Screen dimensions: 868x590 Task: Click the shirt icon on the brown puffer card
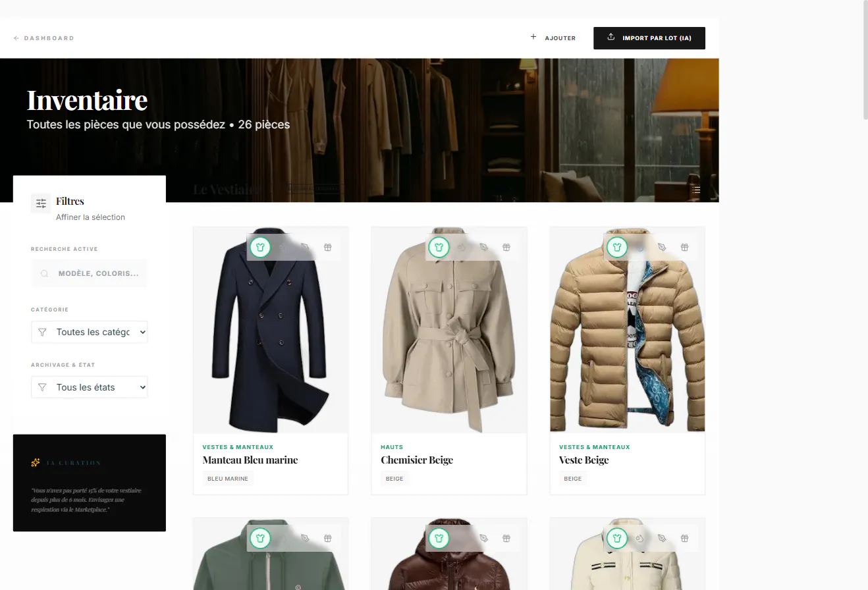coord(439,538)
